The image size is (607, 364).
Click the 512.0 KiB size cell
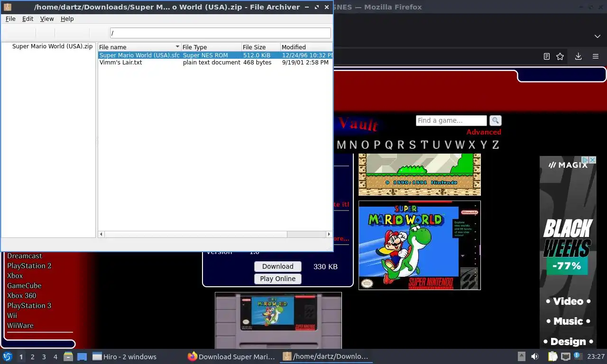click(257, 55)
